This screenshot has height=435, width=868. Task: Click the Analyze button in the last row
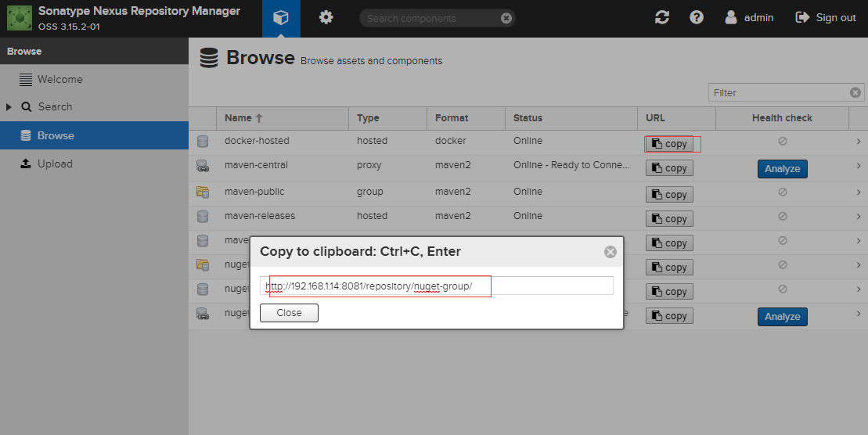point(782,317)
